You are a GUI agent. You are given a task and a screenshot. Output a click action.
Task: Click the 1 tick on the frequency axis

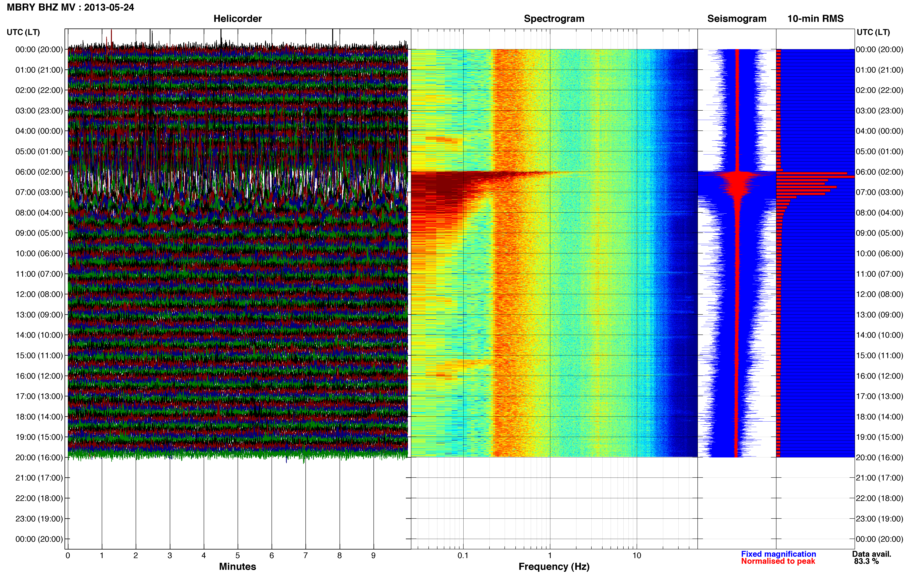(550, 555)
